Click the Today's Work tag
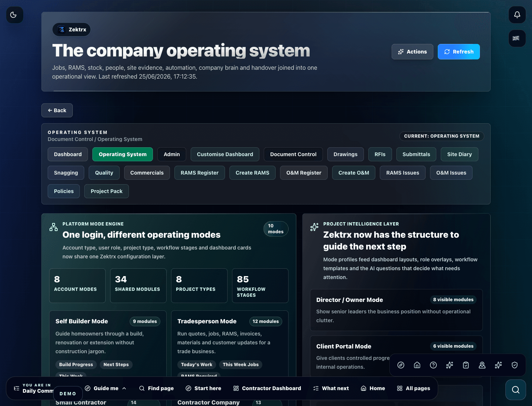Image resolution: width=532 pixels, height=406 pixels. pyautogui.click(x=197, y=365)
